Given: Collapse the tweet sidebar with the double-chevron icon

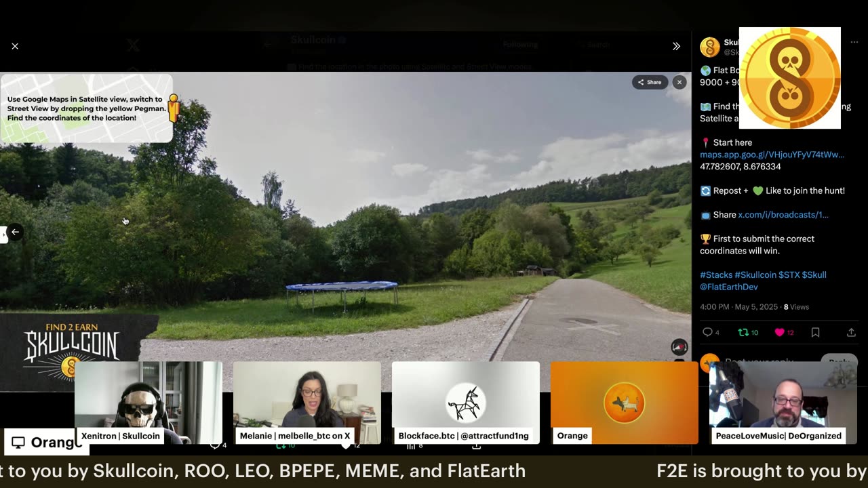Looking at the screenshot, I should (x=676, y=46).
